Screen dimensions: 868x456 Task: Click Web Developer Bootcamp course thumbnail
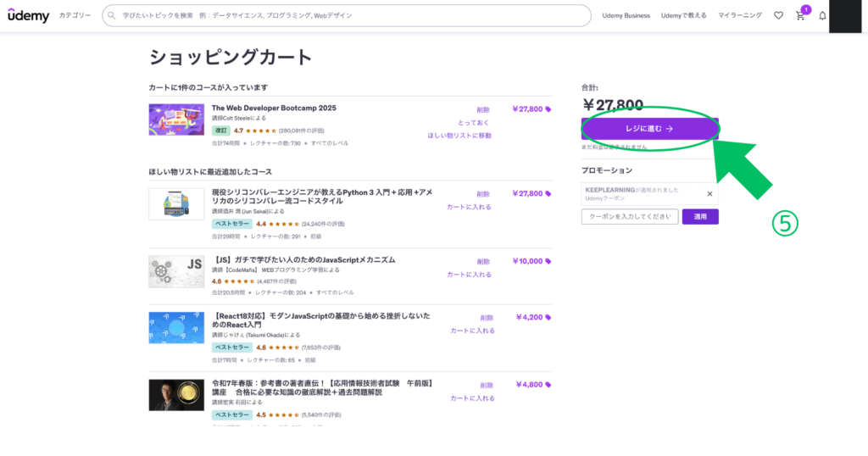tap(176, 120)
